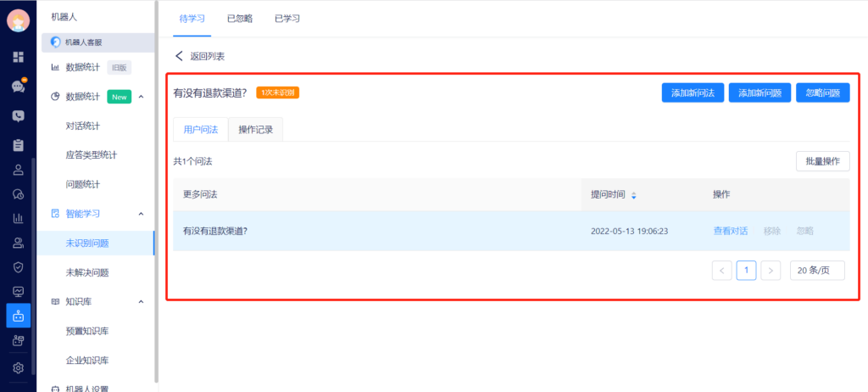Select the 用户问法 tab

(200, 130)
